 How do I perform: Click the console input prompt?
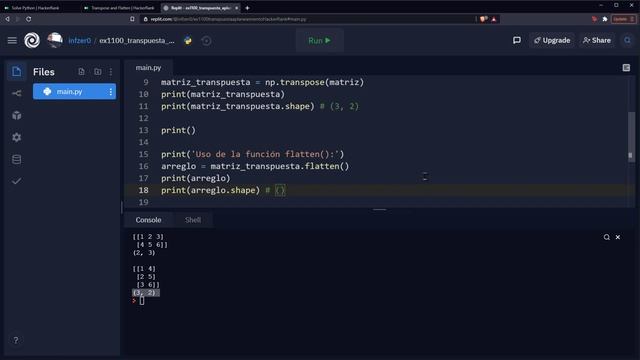[142, 301]
